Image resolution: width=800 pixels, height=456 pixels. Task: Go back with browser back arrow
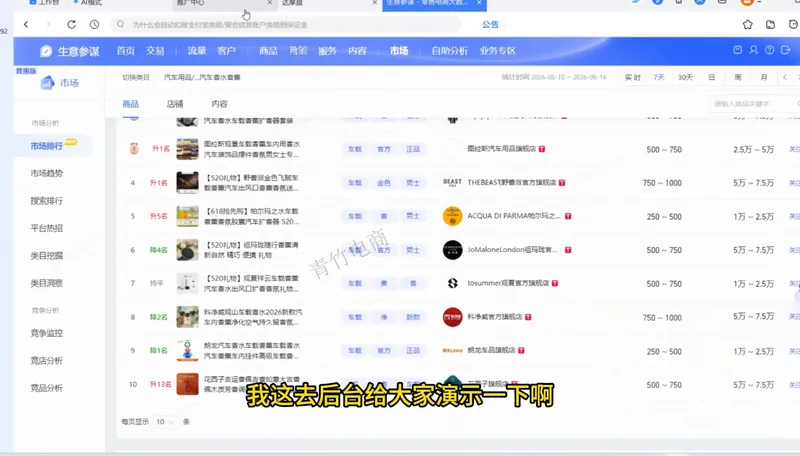26,24
